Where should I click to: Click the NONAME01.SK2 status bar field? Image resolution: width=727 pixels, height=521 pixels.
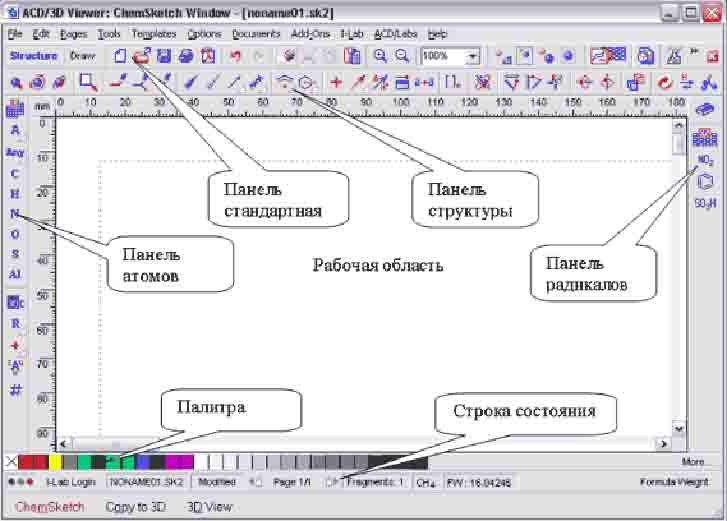(146, 482)
